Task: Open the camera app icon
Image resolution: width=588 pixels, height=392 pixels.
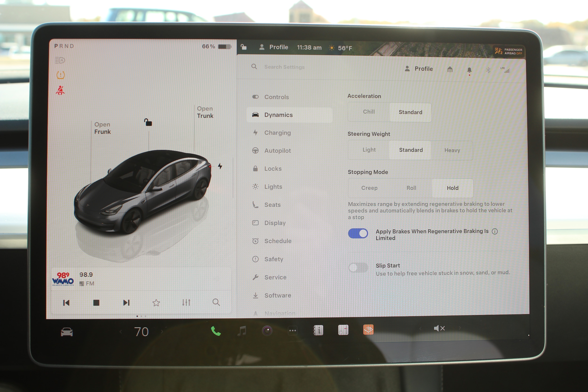Action: 267,330
